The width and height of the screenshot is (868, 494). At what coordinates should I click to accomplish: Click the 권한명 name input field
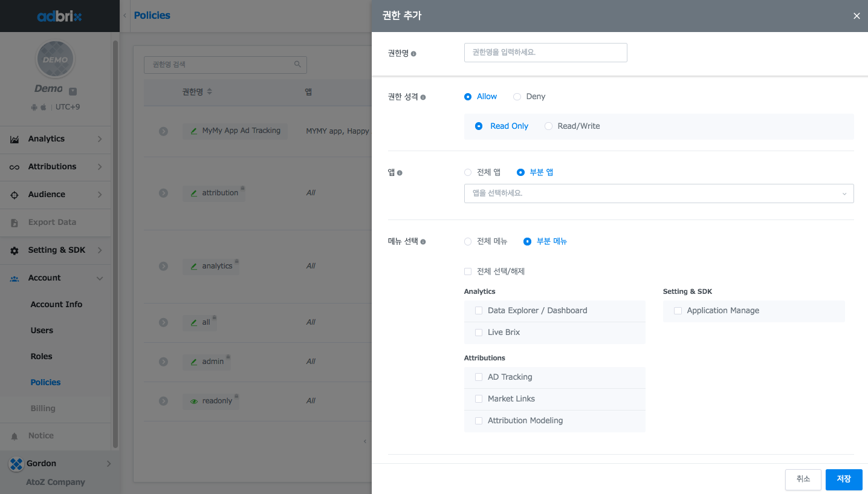pyautogui.click(x=545, y=53)
